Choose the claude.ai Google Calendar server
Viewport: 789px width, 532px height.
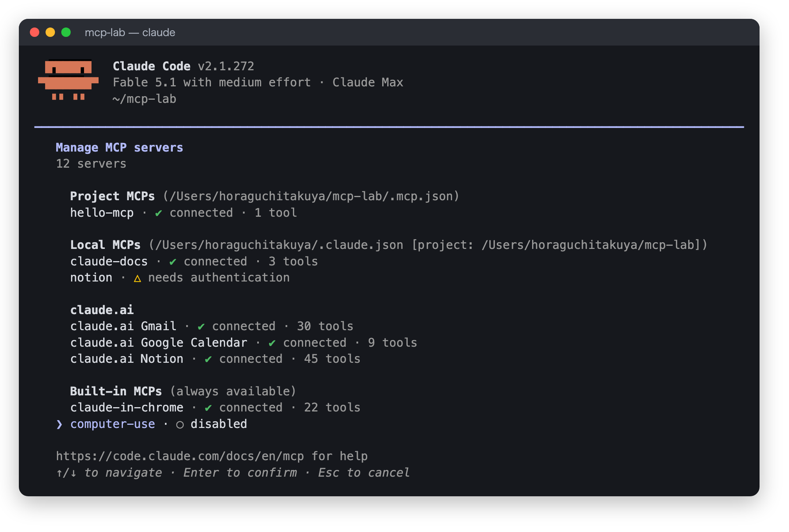pyautogui.click(x=244, y=343)
